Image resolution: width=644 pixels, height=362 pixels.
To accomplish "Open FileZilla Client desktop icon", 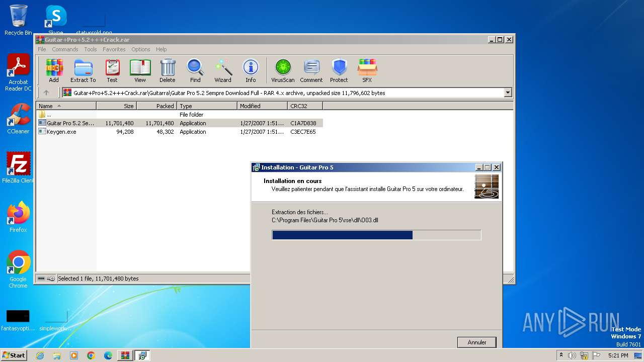I will (18, 167).
